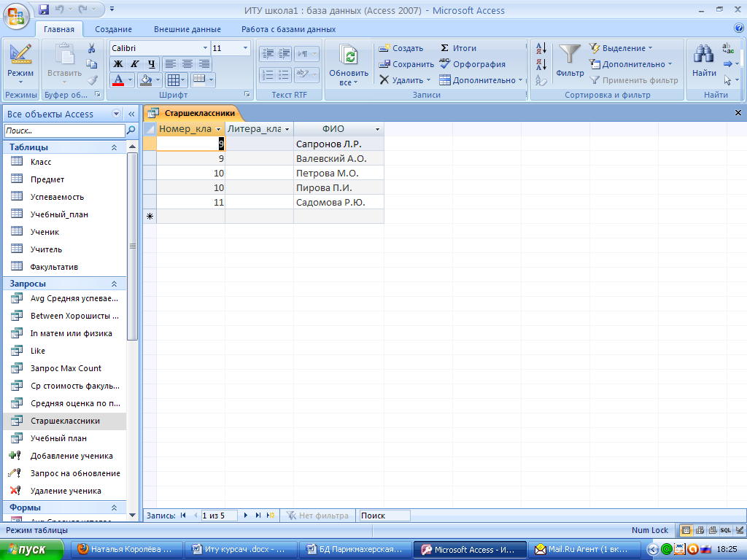Sort descending with Я-А icon
This screenshot has width=747, height=560.
click(541, 64)
